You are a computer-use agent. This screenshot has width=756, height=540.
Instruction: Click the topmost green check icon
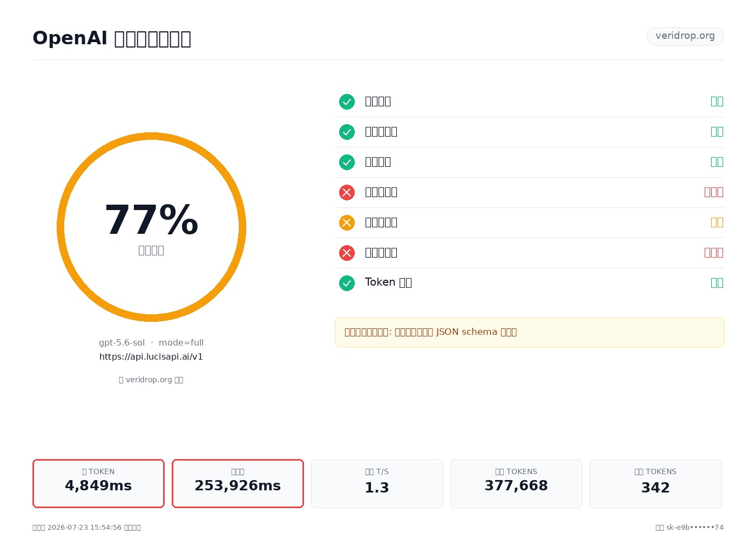pyautogui.click(x=347, y=102)
